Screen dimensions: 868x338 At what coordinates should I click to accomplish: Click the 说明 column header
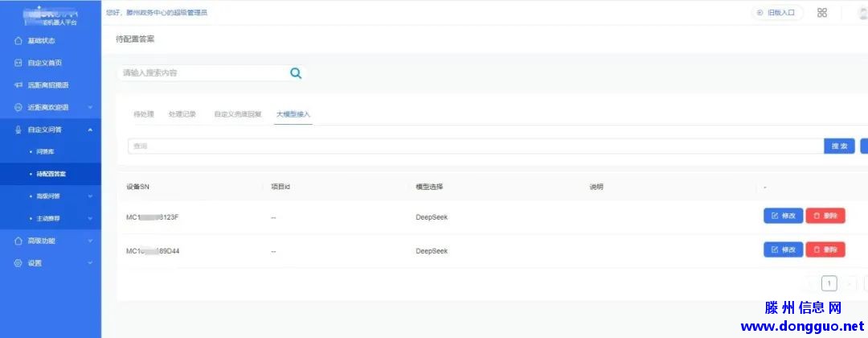coord(596,187)
